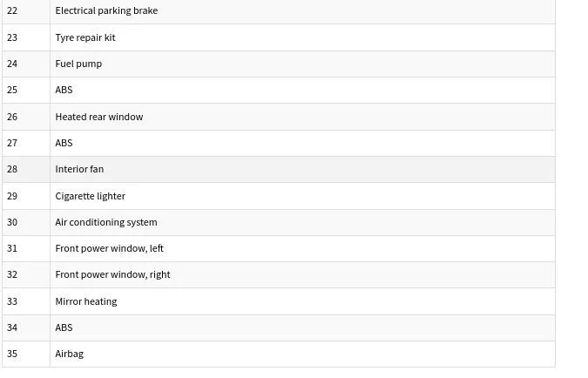Click Front power window, left

coord(109,248)
